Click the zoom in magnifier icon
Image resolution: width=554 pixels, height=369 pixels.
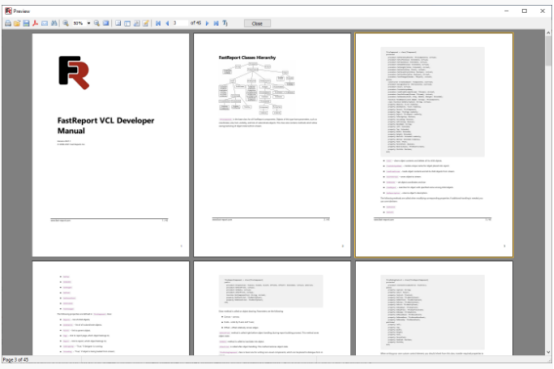click(x=66, y=23)
